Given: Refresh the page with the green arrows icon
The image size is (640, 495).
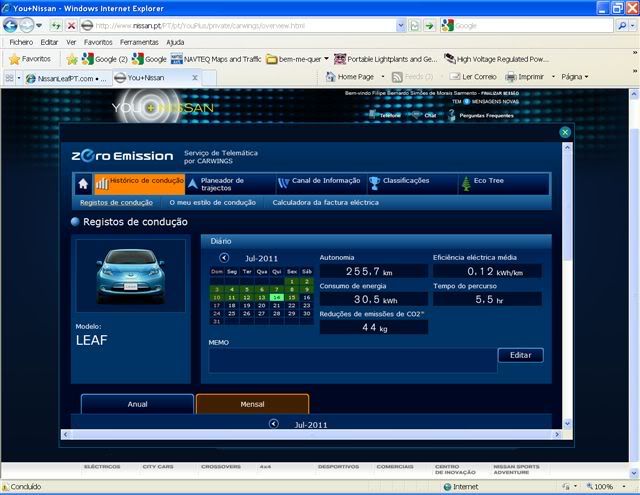Looking at the screenshot, I should (56, 26).
